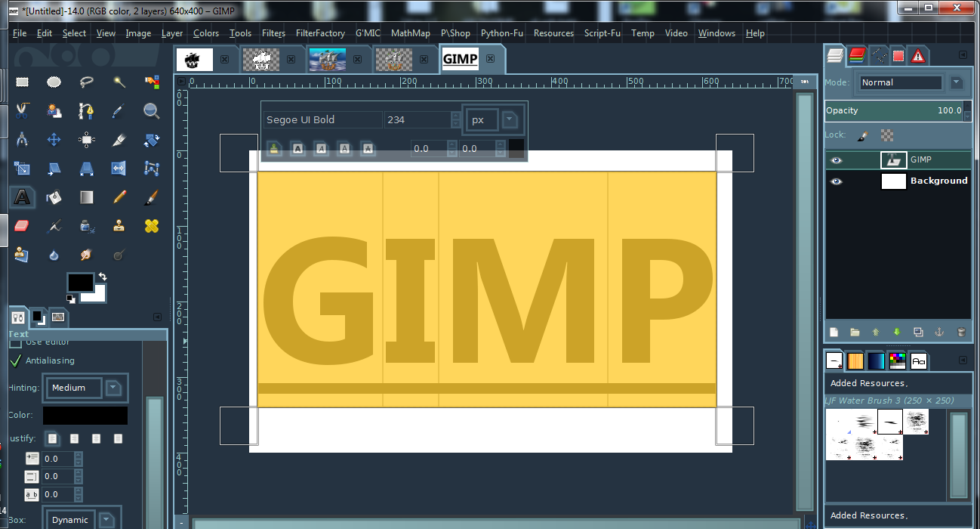Select the Background layer thumbnail

pos(893,181)
